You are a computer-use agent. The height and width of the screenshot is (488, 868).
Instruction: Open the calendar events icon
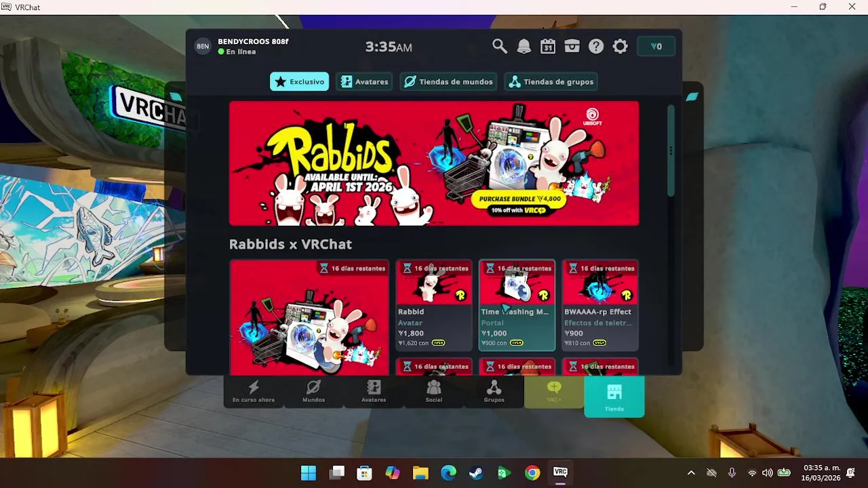tap(548, 46)
